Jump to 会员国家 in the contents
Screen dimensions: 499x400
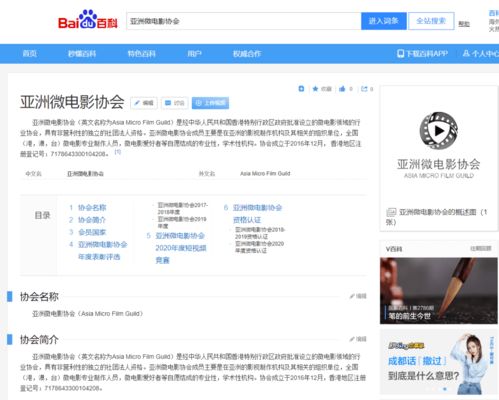[92, 232]
